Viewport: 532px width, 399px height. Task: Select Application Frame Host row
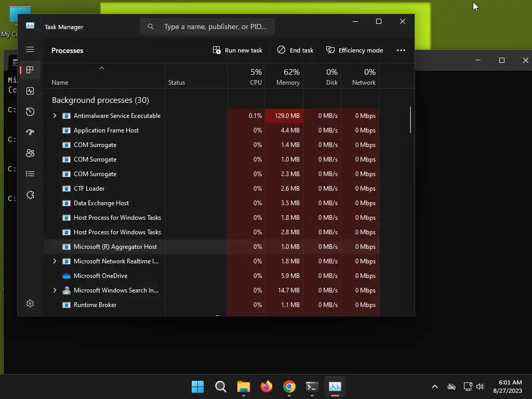point(211,130)
